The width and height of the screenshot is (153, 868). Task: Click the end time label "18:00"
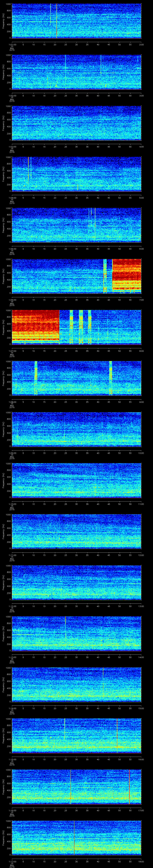tap(141, 861)
